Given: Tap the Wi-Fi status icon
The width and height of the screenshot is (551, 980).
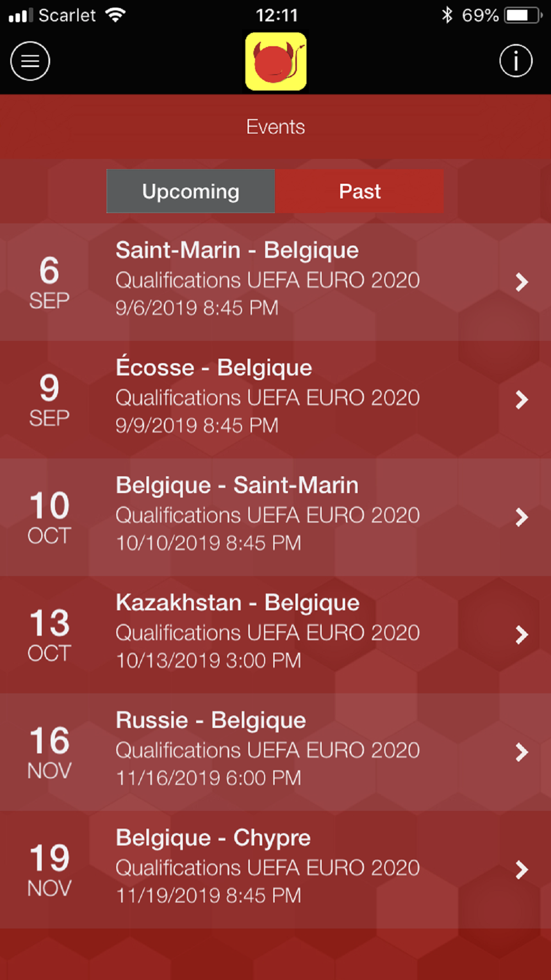Looking at the screenshot, I should coord(115,15).
